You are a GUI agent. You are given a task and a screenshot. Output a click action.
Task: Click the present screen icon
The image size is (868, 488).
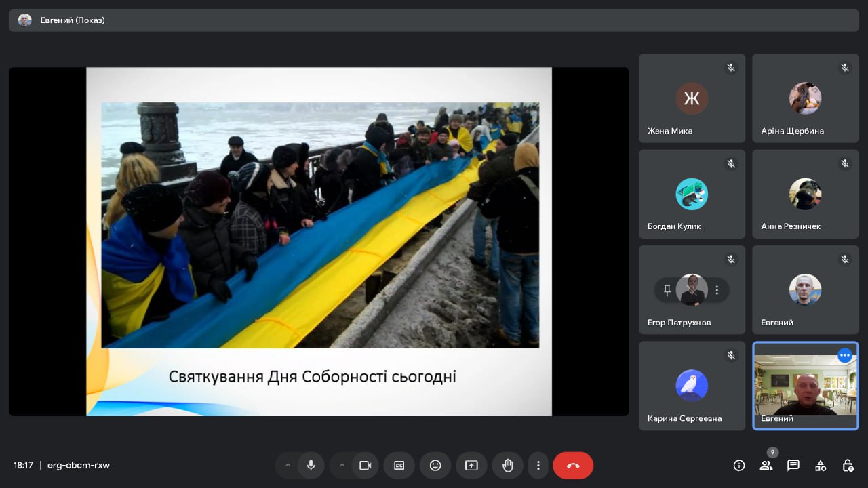point(471,465)
